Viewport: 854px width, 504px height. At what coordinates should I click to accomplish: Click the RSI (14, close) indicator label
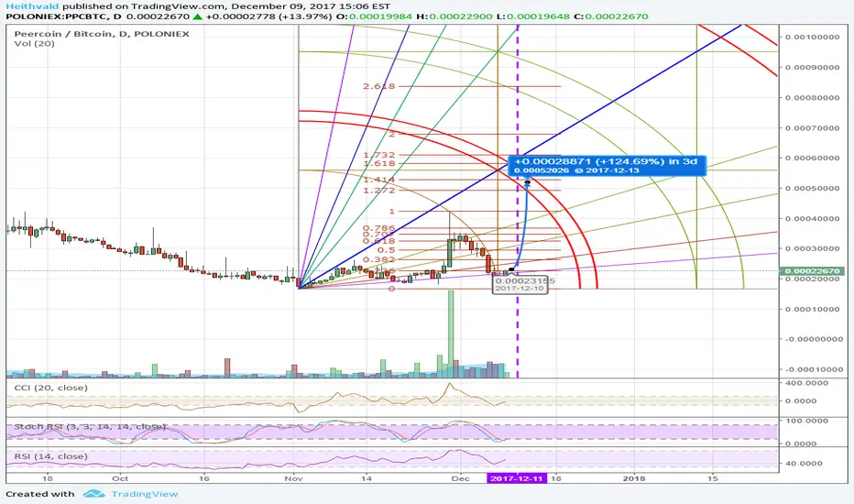tap(50, 456)
